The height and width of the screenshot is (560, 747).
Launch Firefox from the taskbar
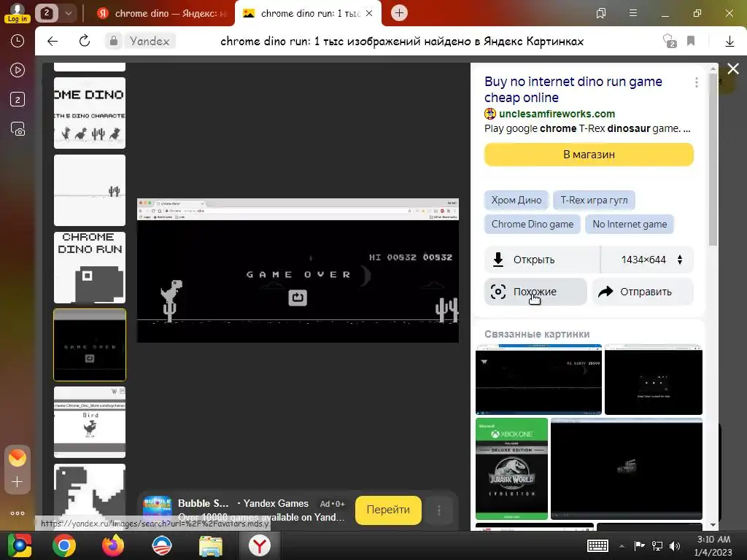click(x=113, y=545)
